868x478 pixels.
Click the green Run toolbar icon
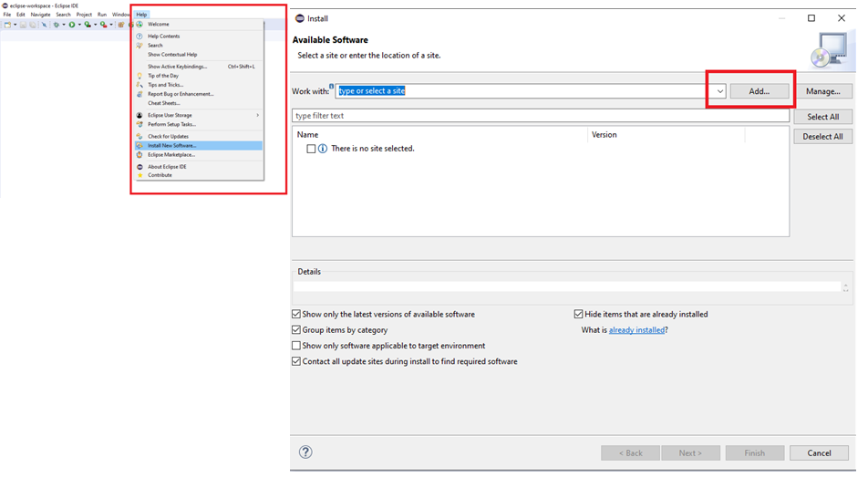72,25
